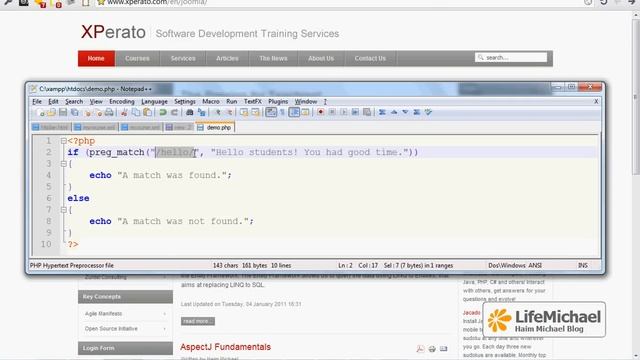Click the New file icon in Notepad++ toolbar
This screenshot has height=360, width=640.
point(40,112)
